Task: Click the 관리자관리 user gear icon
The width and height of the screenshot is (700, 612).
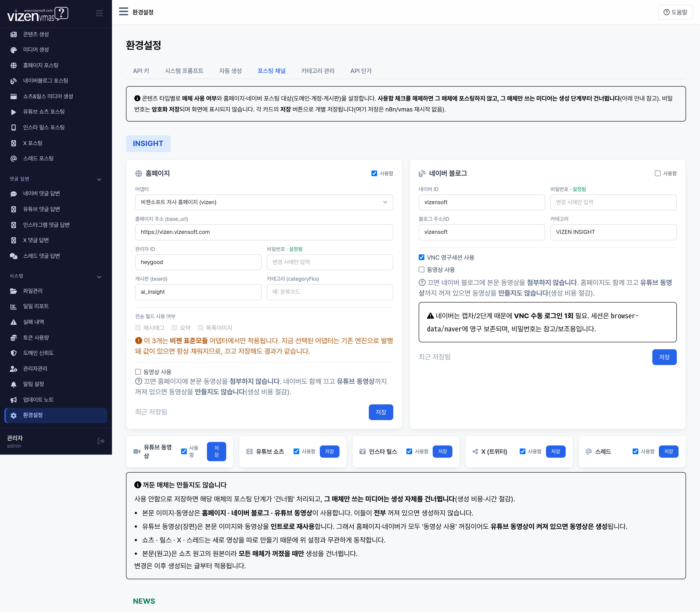Action: tap(14, 369)
